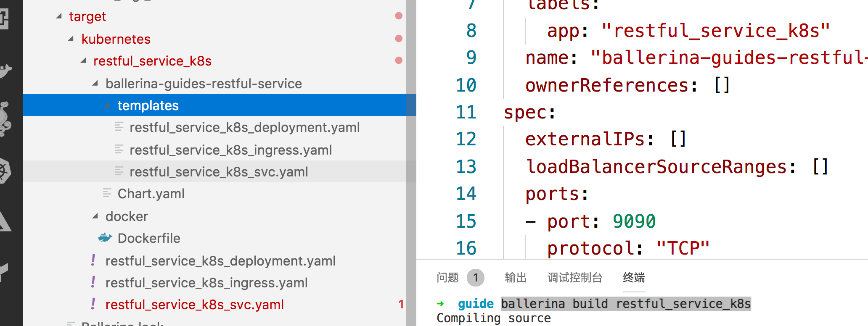Select the red restful_service_k8s folder
This screenshot has height=326, width=868.
click(x=152, y=61)
